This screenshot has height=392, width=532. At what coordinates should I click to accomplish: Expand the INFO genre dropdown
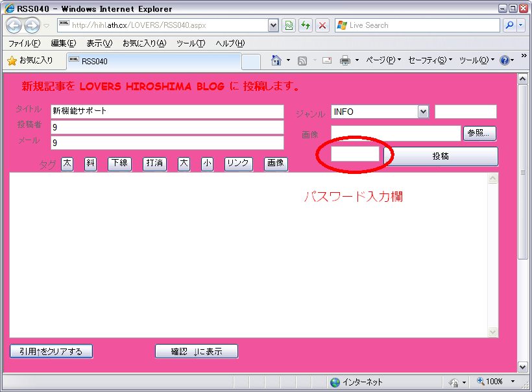[423, 112]
